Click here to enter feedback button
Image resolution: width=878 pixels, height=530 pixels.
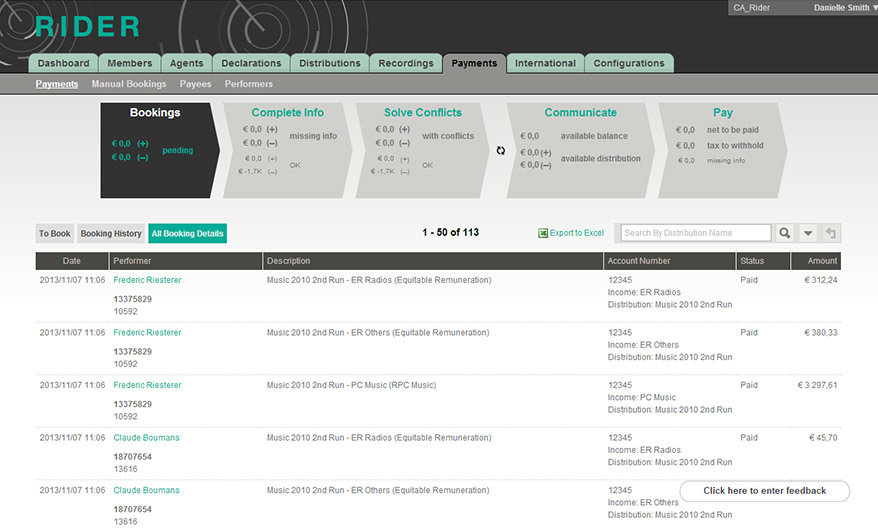click(764, 491)
